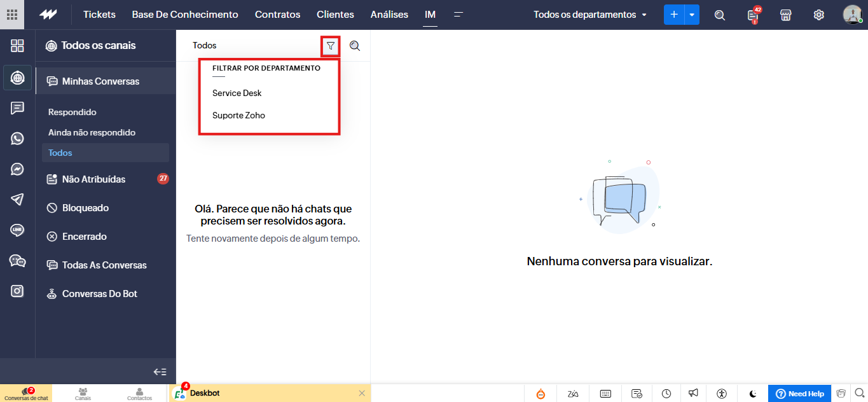
Task: Open the Telegram channel in sidebar
Action: [x=17, y=199]
